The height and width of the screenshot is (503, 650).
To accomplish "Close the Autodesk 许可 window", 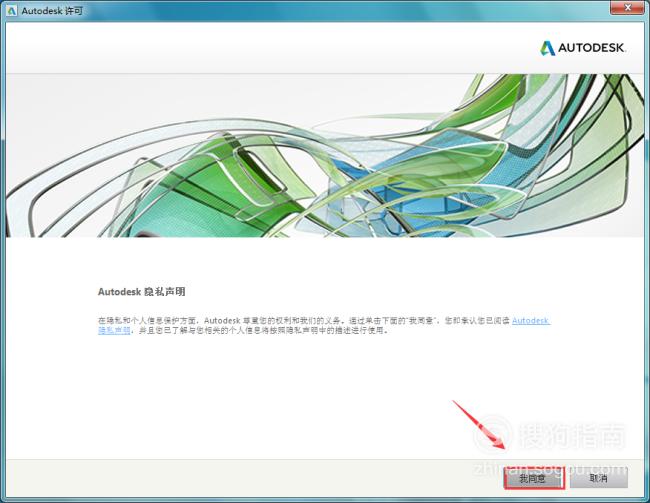I will tap(628, 7).
